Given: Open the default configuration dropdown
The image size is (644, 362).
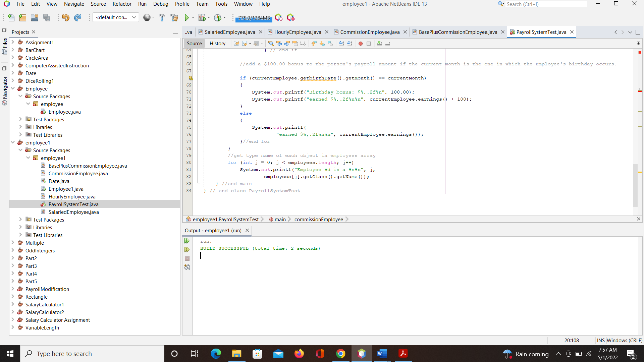Looking at the screenshot, I should 133,17.
